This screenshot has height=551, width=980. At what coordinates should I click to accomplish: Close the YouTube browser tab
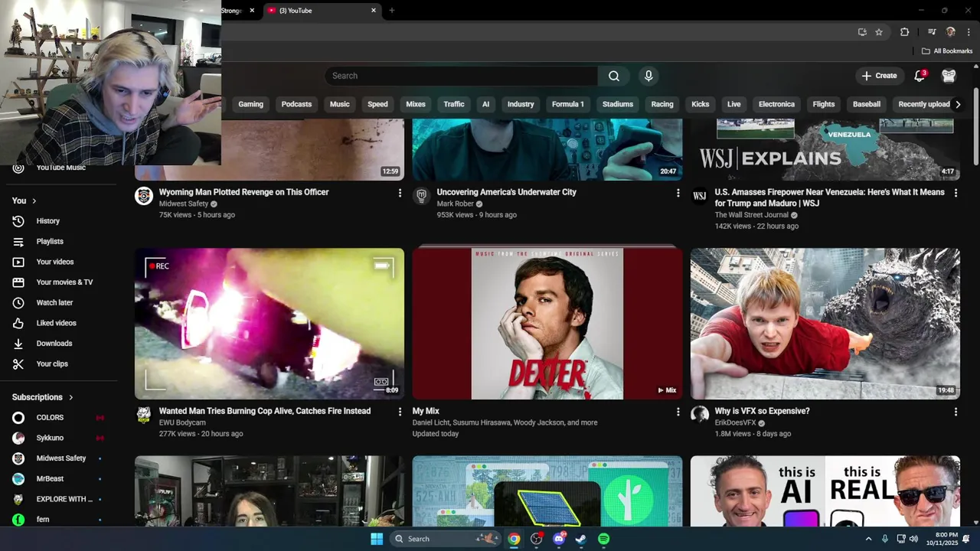click(x=374, y=11)
